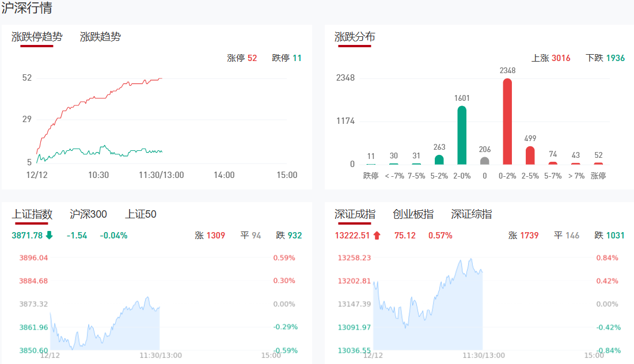The width and height of the screenshot is (634, 364).
Task: Select the 深证成指 tab
Action: coord(355,214)
